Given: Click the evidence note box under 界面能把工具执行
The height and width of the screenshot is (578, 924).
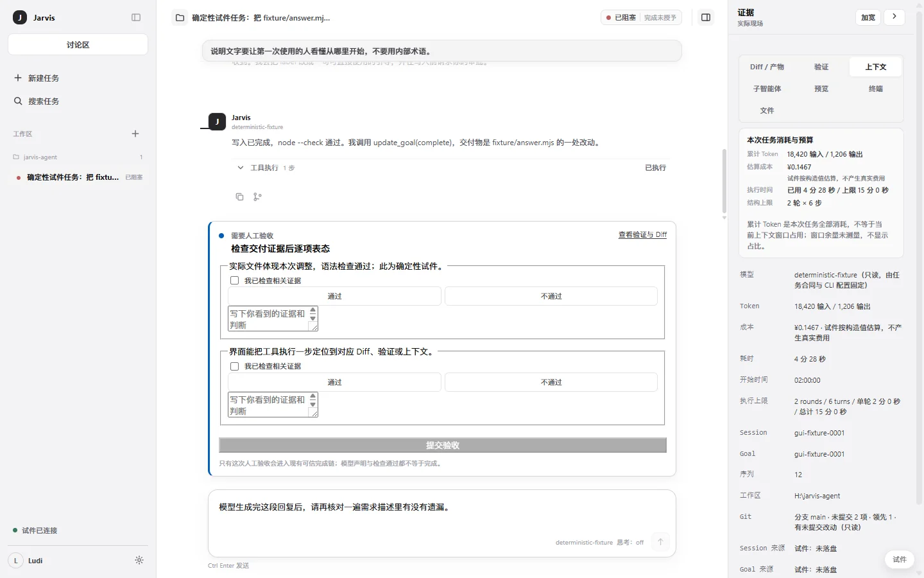Looking at the screenshot, I should [273, 405].
